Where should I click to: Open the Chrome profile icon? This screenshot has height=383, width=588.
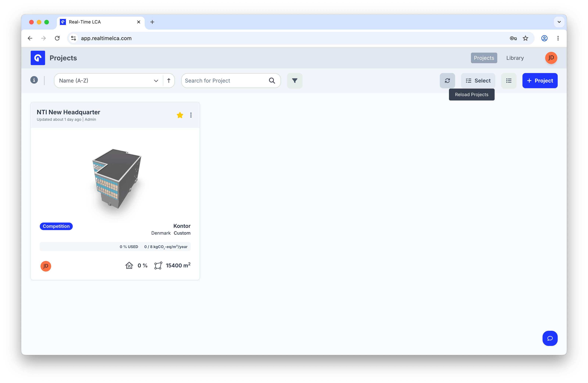544,38
